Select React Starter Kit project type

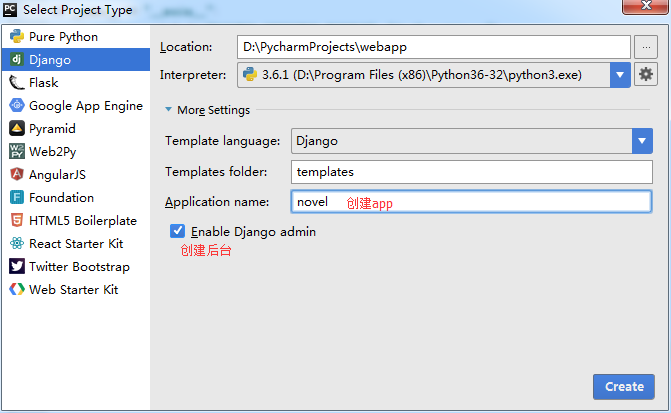(x=76, y=244)
